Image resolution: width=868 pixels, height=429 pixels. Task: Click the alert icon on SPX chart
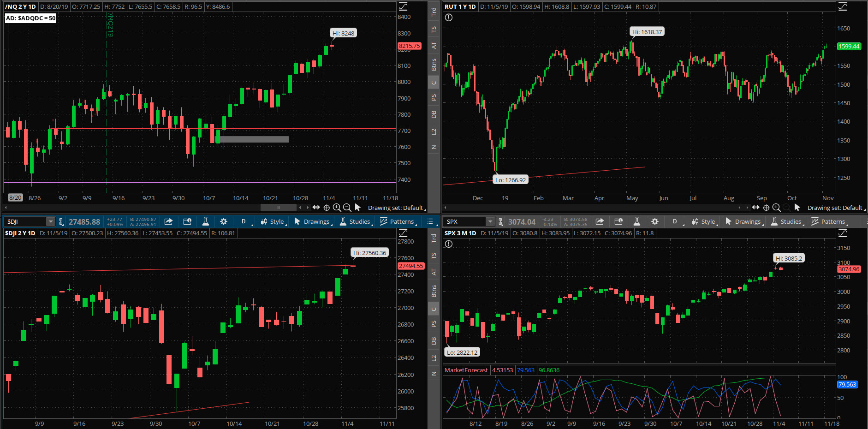click(x=449, y=244)
